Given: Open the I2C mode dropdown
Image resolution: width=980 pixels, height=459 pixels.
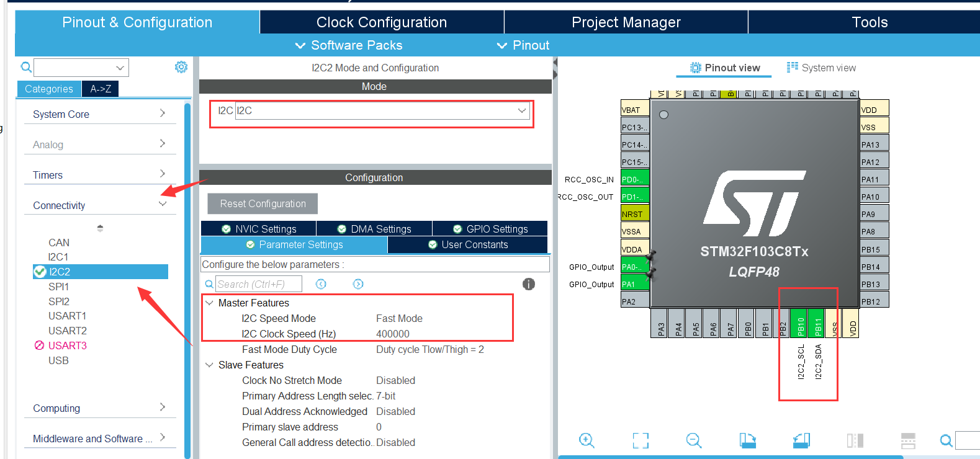Looking at the screenshot, I should 522,110.
